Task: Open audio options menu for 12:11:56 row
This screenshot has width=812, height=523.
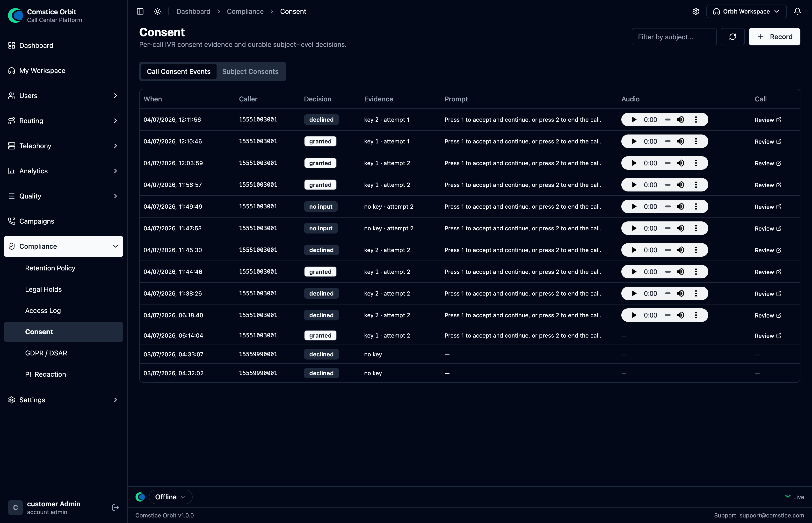Action: coord(696,120)
